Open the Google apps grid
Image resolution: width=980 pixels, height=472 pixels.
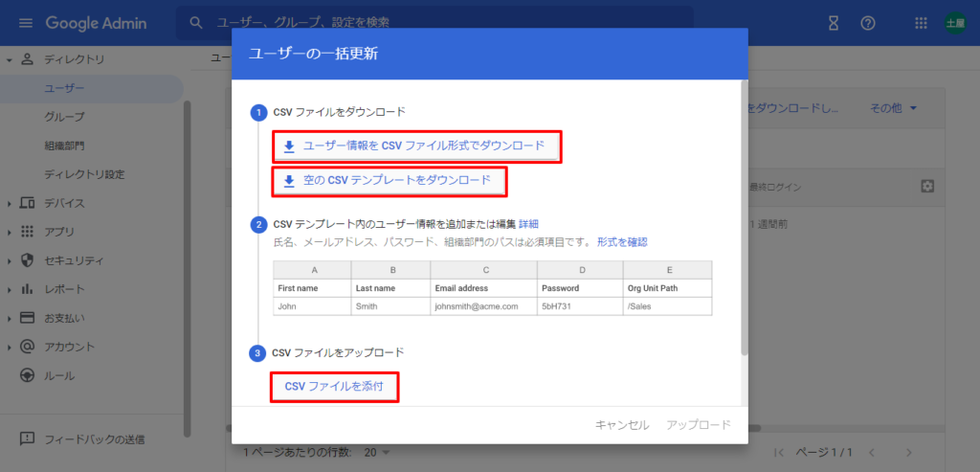pyautogui.click(x=922, y=23)
